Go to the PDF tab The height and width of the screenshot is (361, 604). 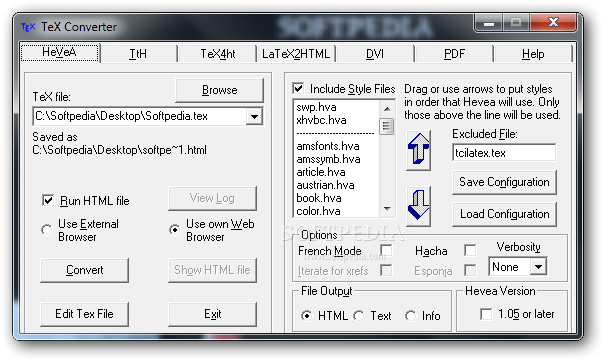(x=454, y=54)
